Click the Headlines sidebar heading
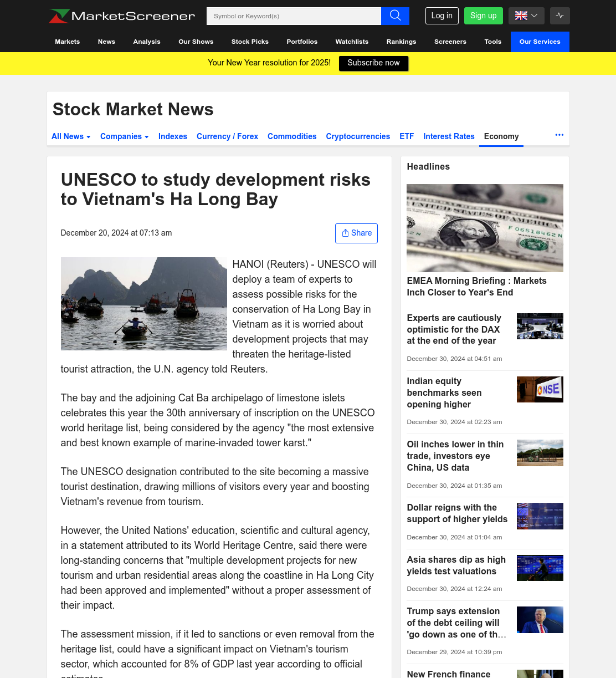 click(x=428, y=166)
